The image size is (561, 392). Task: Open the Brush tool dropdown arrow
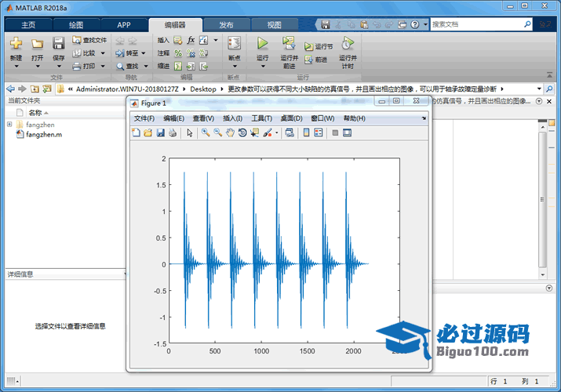pos(277,133)
